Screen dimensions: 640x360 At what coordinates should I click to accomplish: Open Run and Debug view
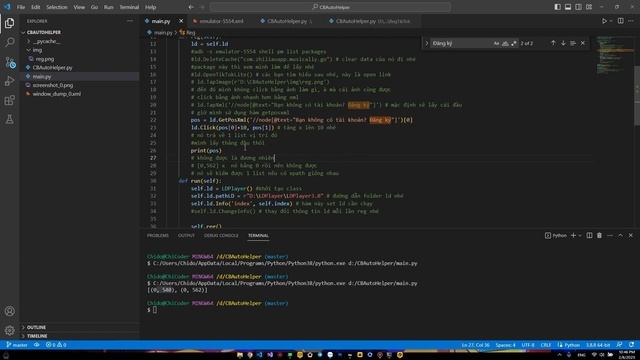coord(9,81)
